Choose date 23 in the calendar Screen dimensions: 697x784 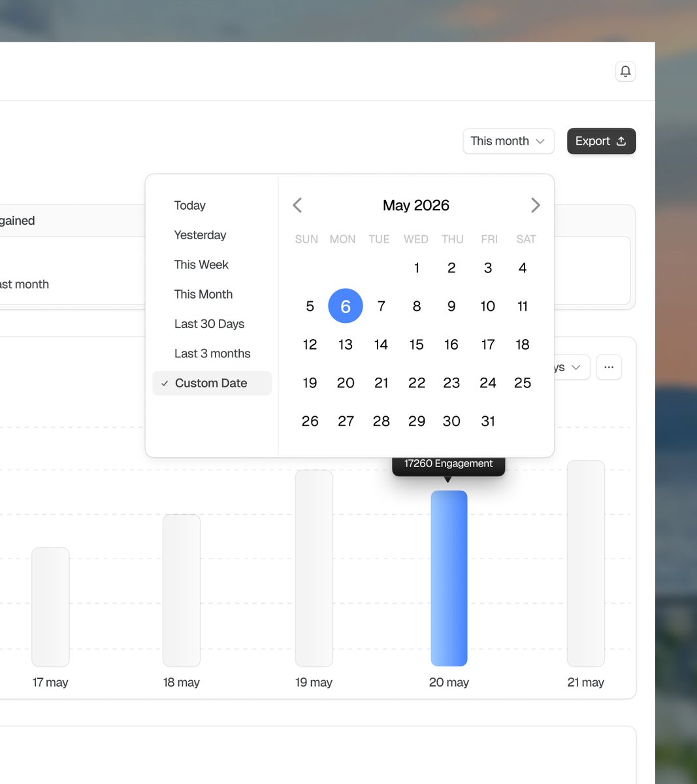[451, 383]
